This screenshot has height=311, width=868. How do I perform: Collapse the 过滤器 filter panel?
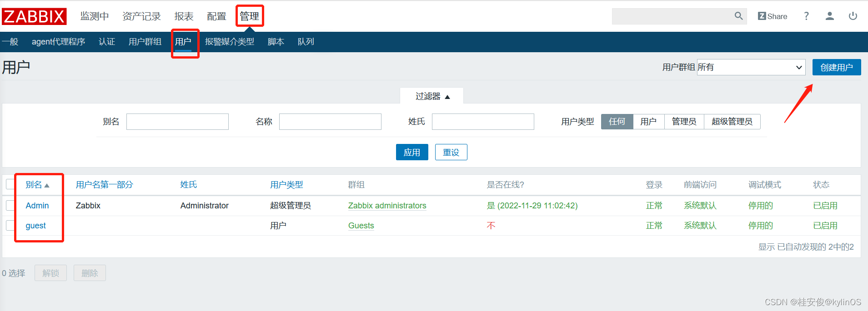coord(432,96)
